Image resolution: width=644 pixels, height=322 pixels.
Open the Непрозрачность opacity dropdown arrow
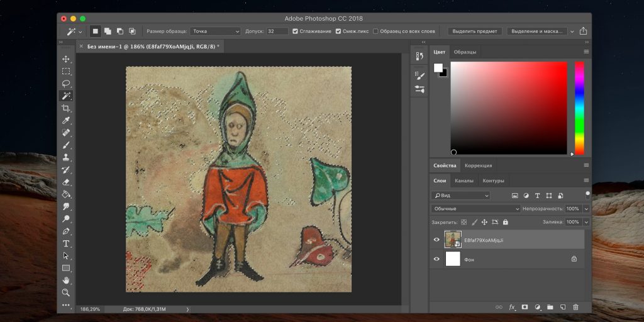click(586, 208)
